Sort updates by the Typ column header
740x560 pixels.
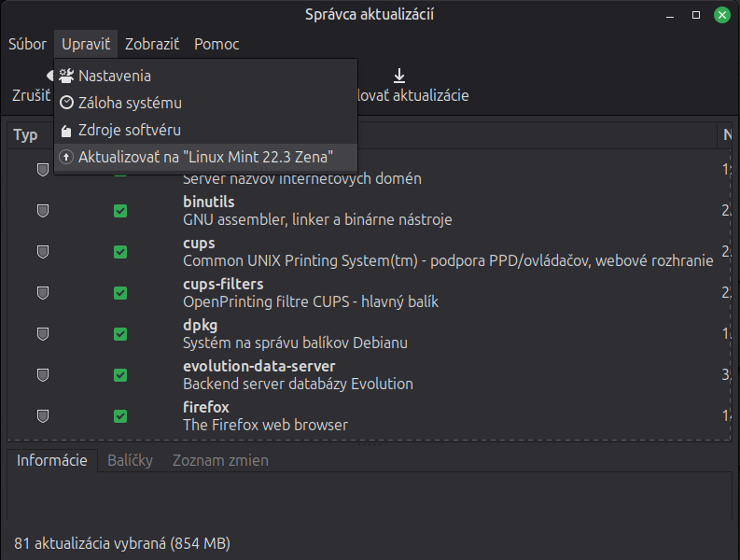pyautogui.click(x=26, y=135)
